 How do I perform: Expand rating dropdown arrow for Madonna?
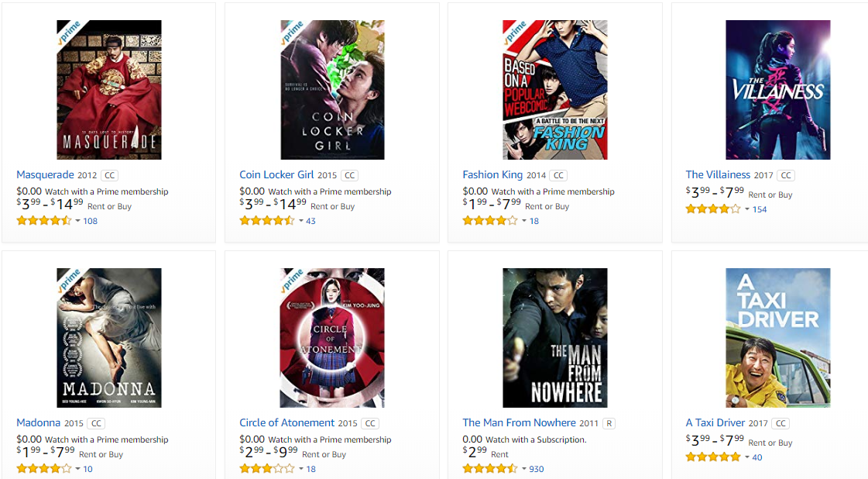click(x=77, y=469)
